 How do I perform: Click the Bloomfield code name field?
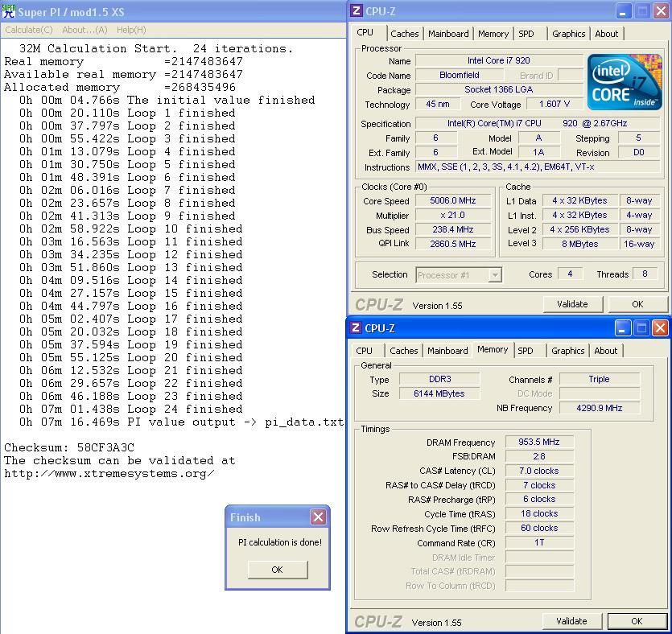(x=460, y=75)
